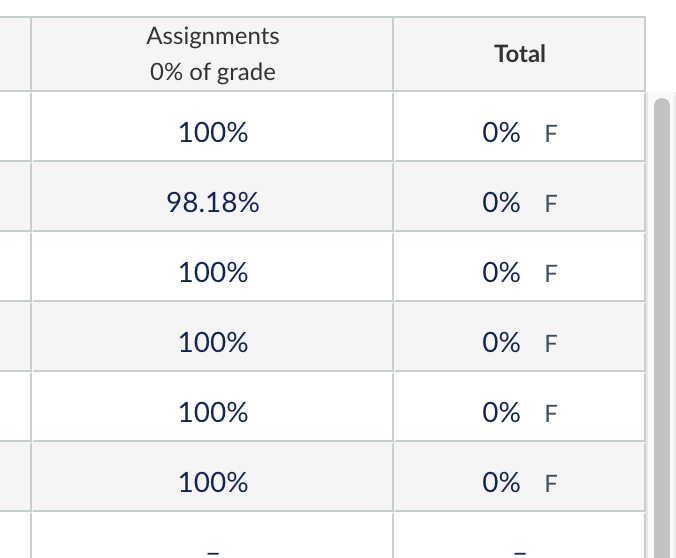Select the 0% Total value in the sixth row
Viewport: 676px width, 558px height.
click(x=500, y=483)
